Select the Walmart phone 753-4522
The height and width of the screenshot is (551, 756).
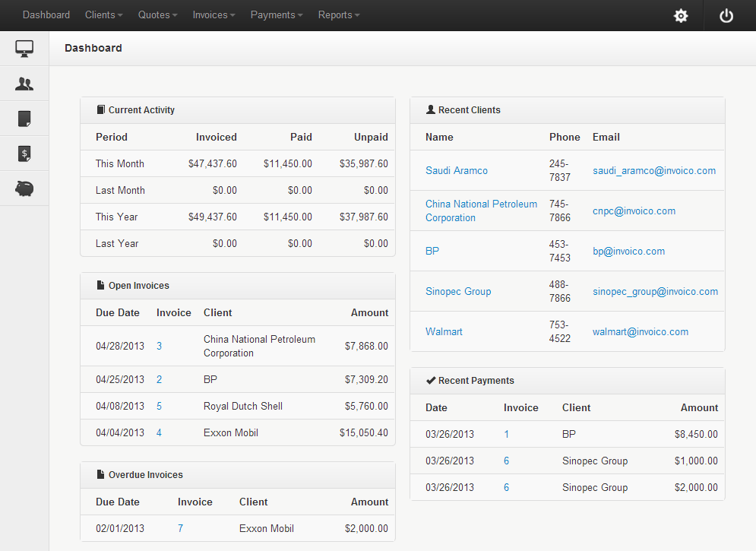[x=559, y=331]
